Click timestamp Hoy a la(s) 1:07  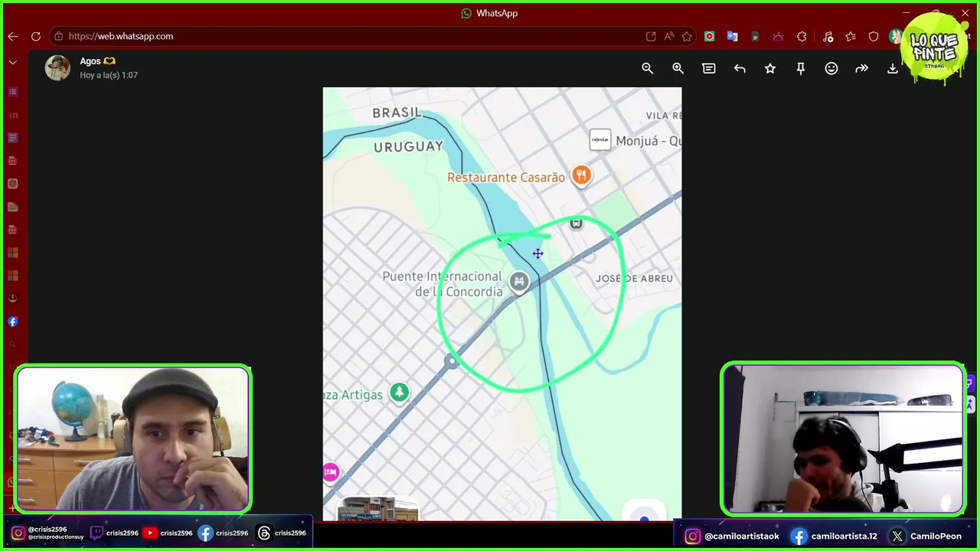pos(109,75)
